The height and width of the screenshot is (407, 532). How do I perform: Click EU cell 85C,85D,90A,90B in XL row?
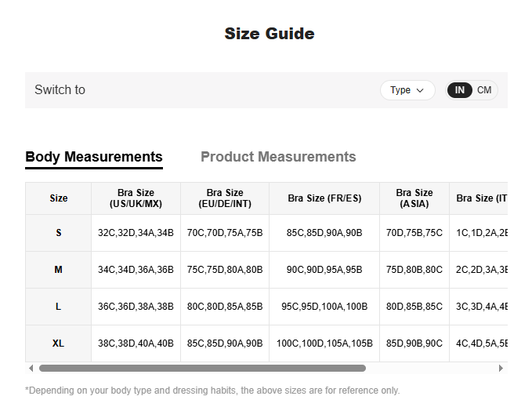225,343
